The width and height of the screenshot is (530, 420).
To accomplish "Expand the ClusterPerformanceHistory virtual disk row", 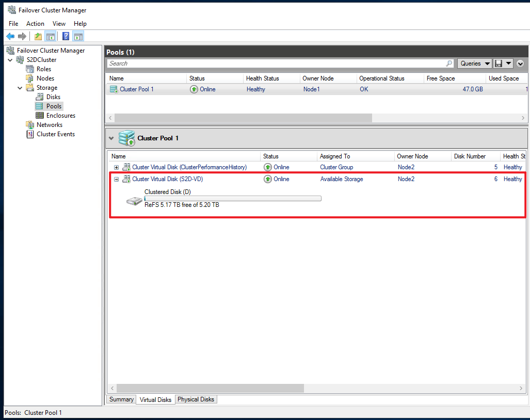I will pos(116,167).
